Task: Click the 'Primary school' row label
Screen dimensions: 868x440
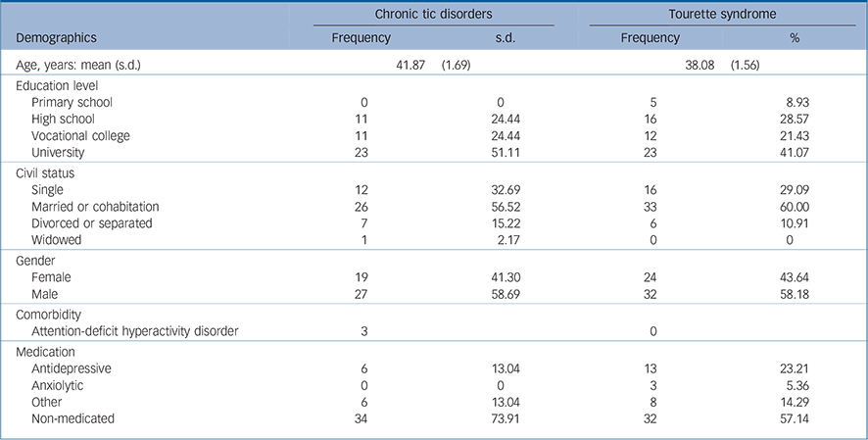Action: click(x=72, y=102)
